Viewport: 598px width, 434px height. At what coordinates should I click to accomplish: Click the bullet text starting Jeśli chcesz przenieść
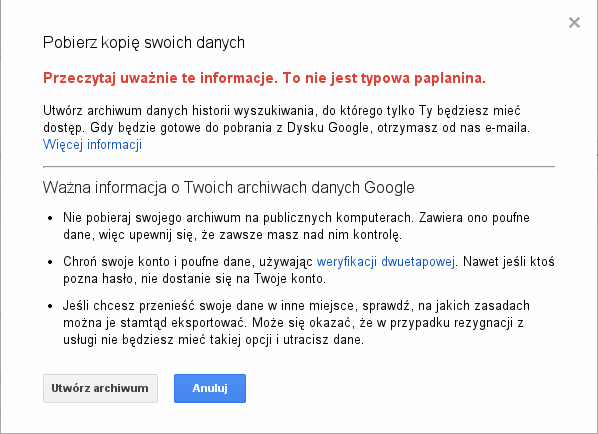coord(296,323)
